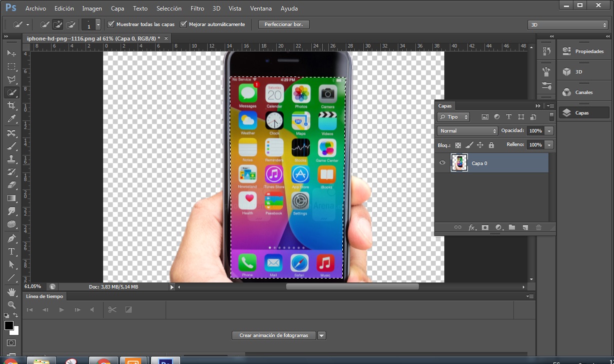Select the Brush tool in the toolbox
Screen dimensions: 614x364
point(12,146)
